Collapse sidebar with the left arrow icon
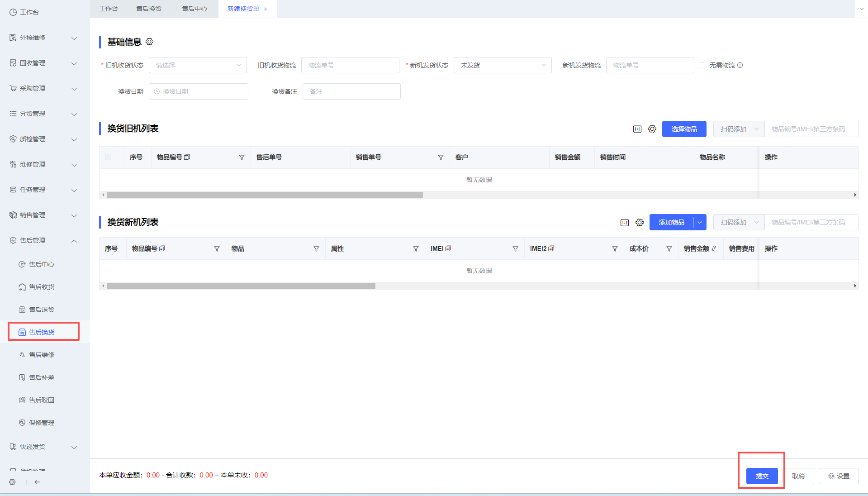868x496 pixels. (x=37, y=482)
